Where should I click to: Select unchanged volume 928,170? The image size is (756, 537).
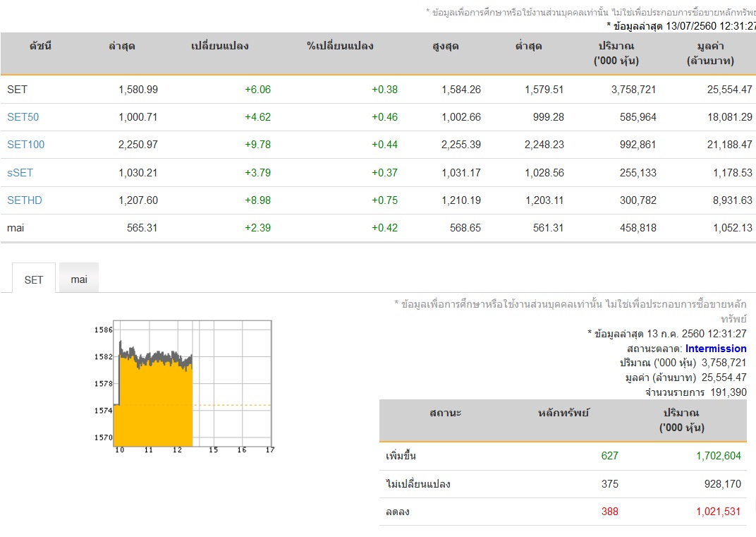[722, 483]
